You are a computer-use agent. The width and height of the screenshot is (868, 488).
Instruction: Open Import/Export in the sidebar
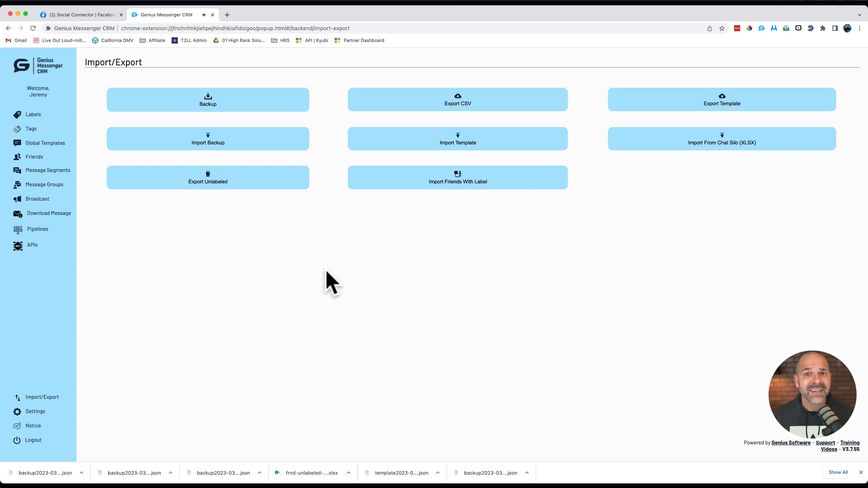(37, 397)
